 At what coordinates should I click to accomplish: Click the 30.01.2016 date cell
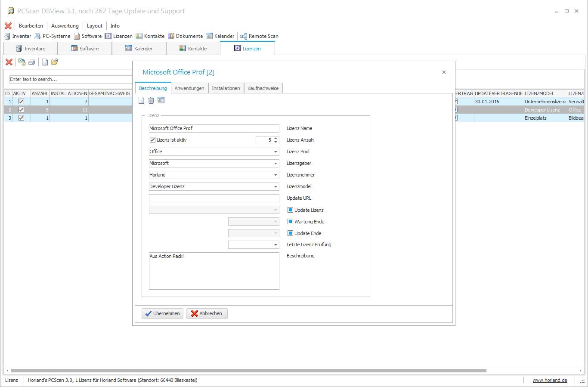(499, 102)
